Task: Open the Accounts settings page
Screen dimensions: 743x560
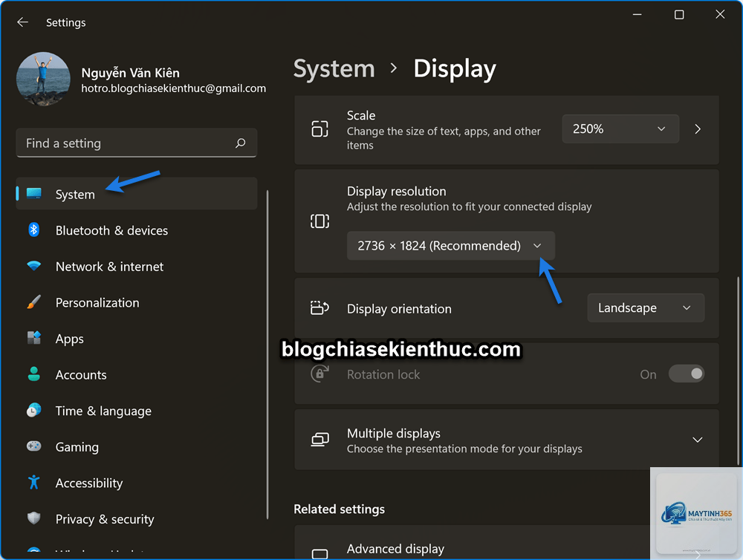Action: [x=137, y=374]
